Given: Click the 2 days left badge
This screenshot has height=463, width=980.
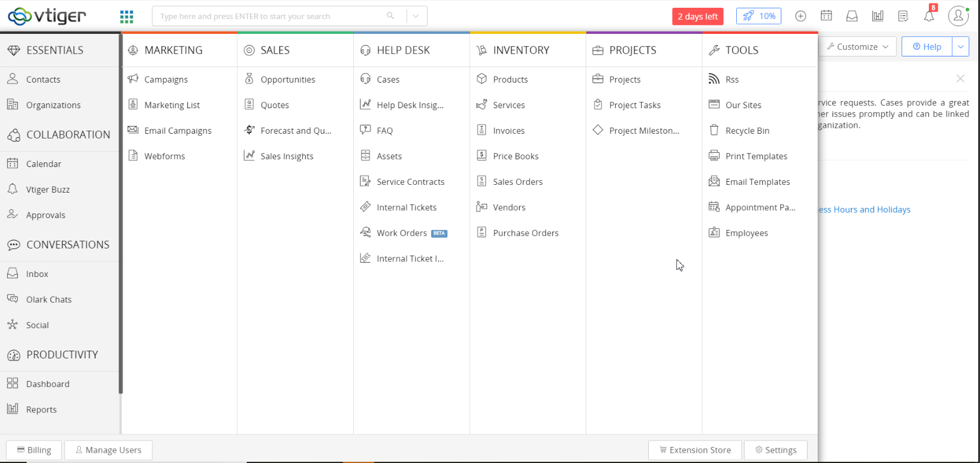Looking at the screenshot, I should click(698, 16).
